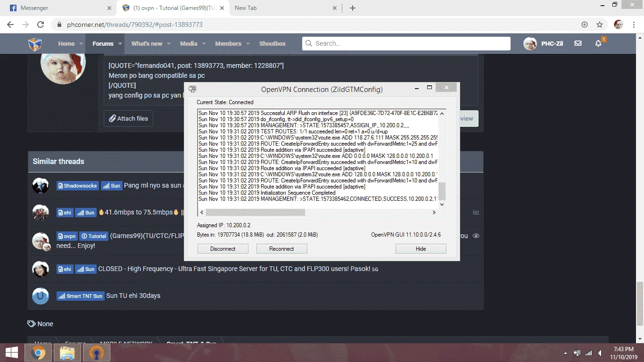Close the New Tab tab
644x362 pixels.
(335, 8)
